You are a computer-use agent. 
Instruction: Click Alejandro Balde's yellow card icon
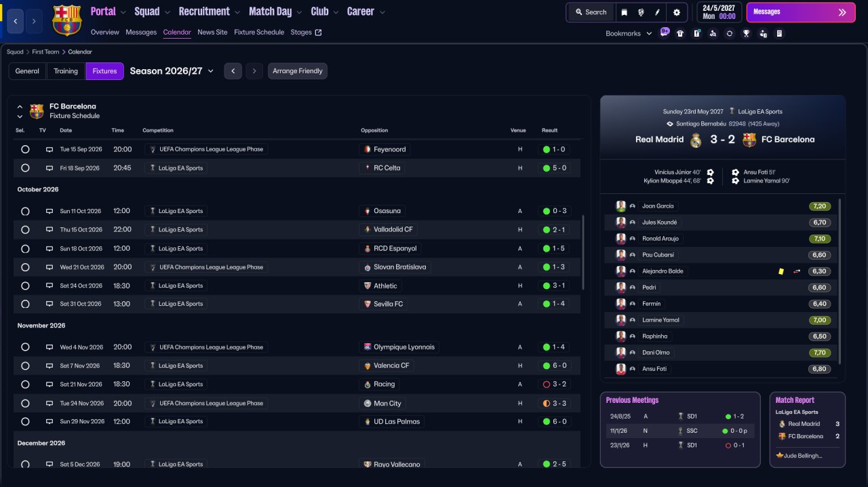coord(781,271)
